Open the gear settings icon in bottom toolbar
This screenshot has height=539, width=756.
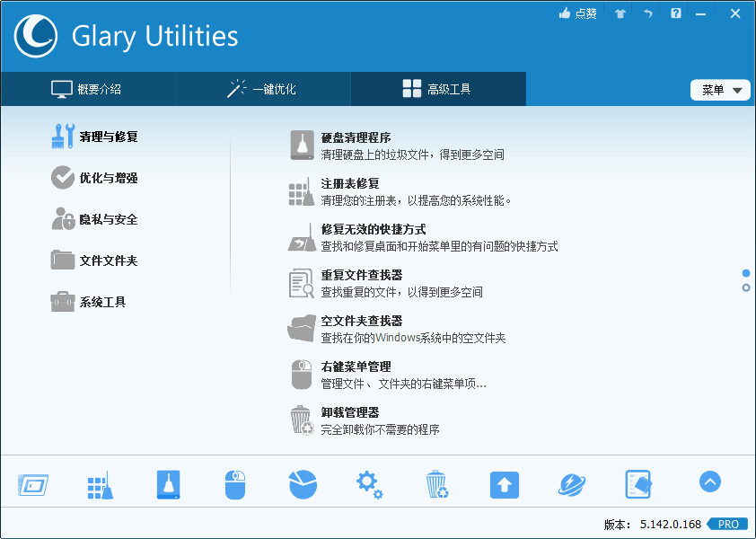pos(369,483)
